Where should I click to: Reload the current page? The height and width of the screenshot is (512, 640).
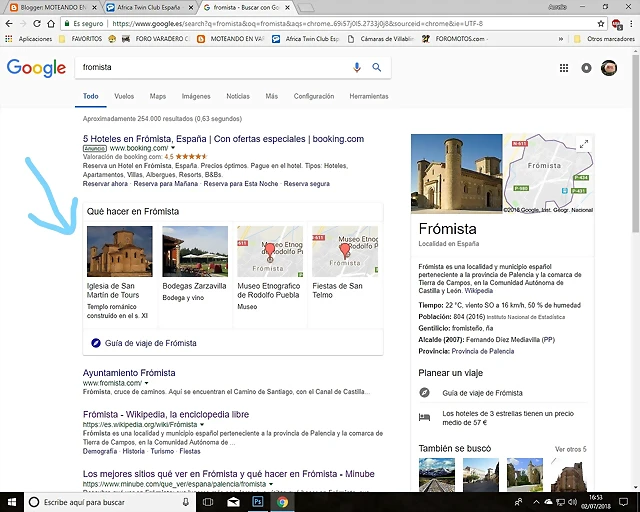tap(37, 24)
